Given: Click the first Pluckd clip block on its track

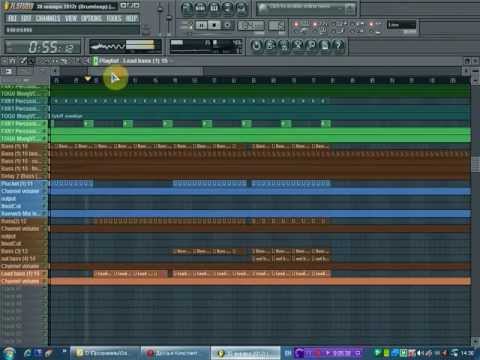Looking at the screenshot, I should pos(72,183).
